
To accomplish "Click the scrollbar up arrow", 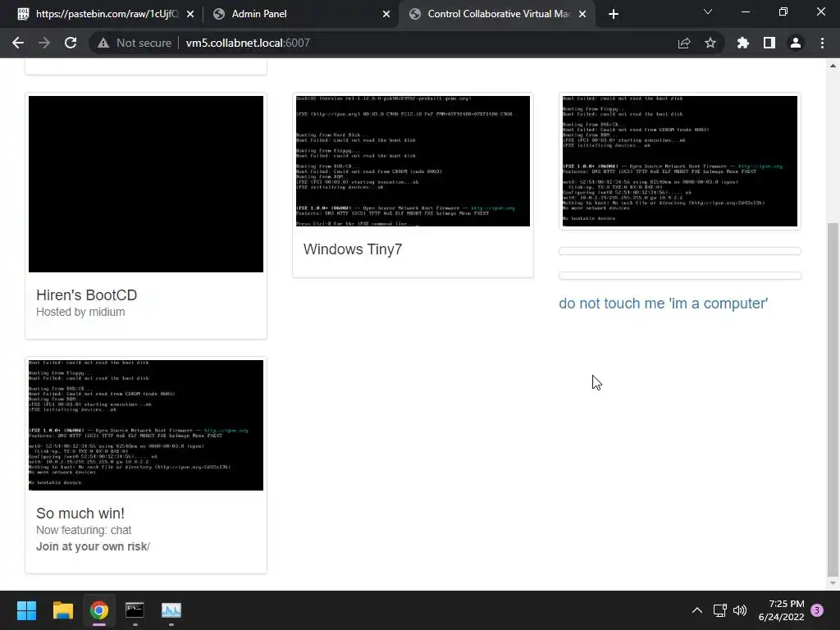I will click(833, 66).
